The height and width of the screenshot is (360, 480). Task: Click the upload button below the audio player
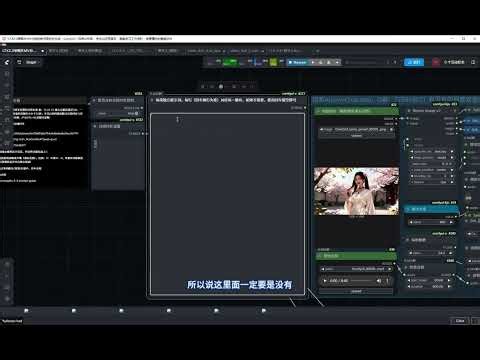pos(356,291)
